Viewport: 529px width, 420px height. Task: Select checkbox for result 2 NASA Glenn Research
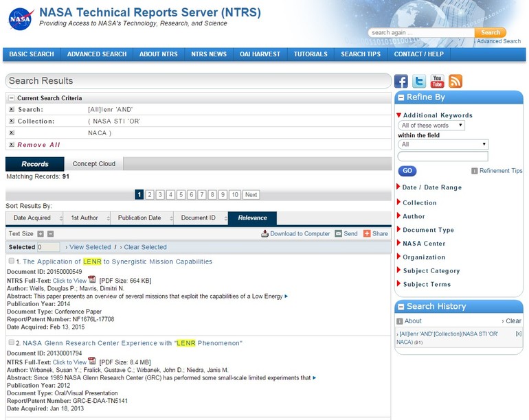[x=11, y=342]
